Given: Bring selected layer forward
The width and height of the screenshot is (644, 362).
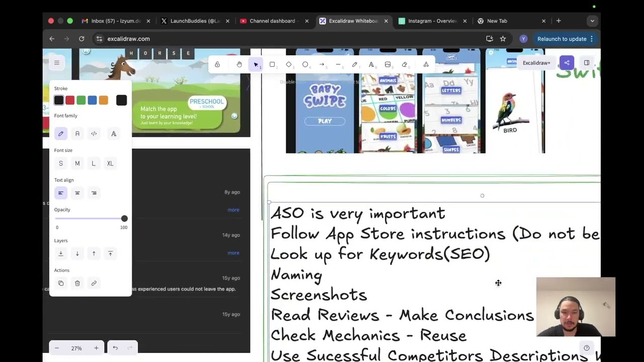Looking at the screenshot, I should [x=94, y=253].
